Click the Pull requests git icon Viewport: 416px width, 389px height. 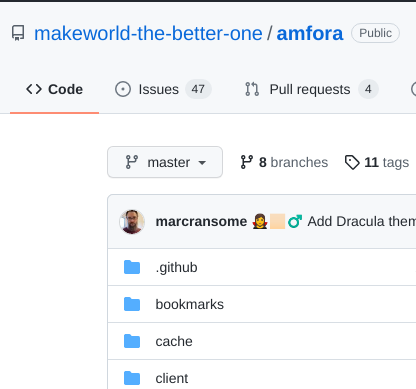click(252, 89)
